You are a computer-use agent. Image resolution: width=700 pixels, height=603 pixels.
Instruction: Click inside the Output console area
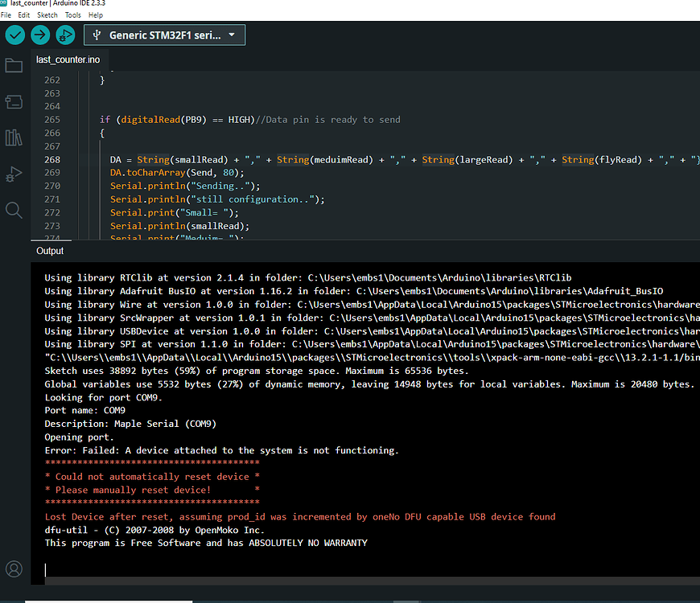(x=322, y=402)
